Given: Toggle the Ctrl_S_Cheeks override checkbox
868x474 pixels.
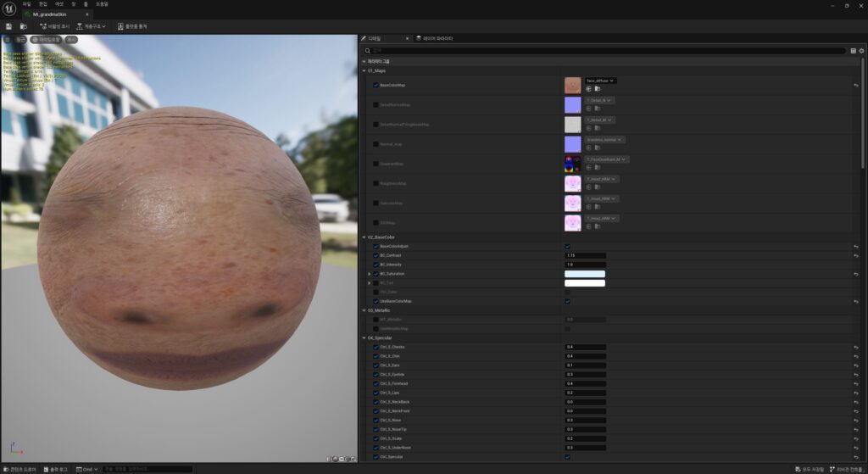Looking at the screenshot, I should point(376,347).
